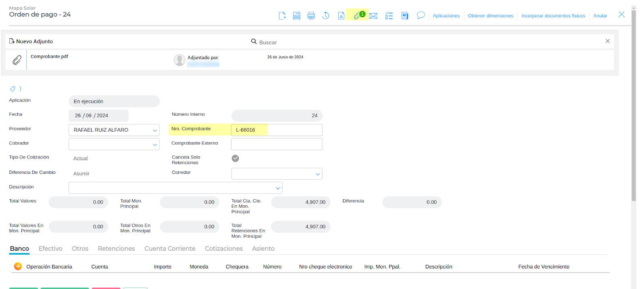Expand the Proveedor dropdown

tap(155, 130)
